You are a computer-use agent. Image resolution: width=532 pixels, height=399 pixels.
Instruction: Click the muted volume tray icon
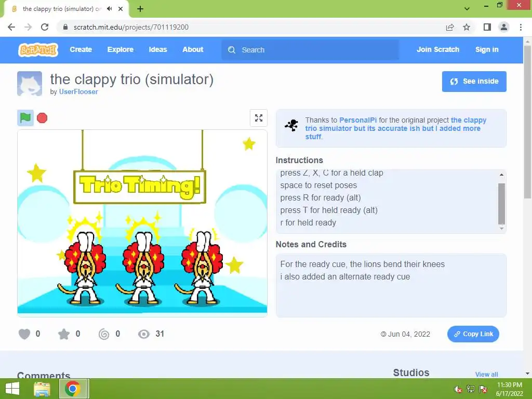[x=458, y=389]
